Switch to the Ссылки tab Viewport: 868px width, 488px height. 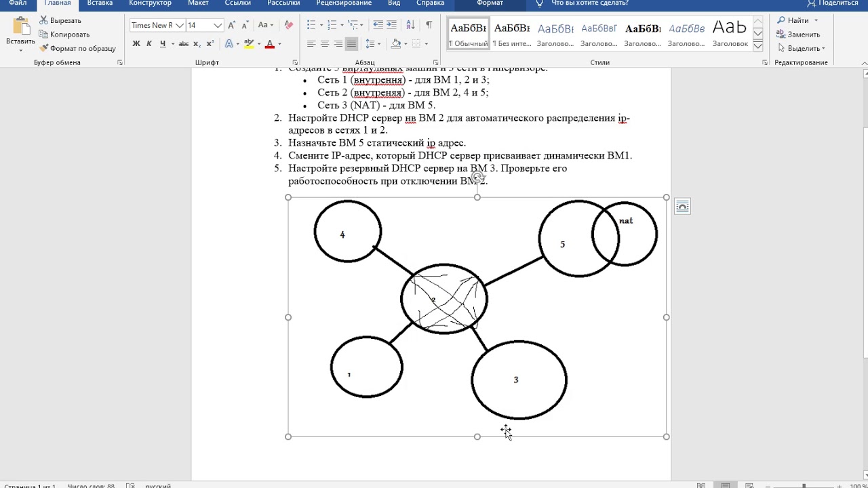click(x=238, y=3)
